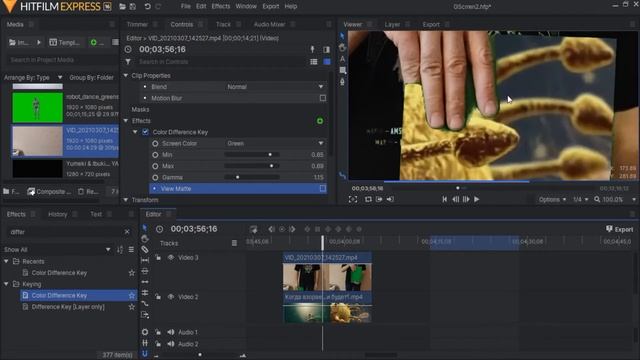This screenshot has height=360, width=640.
Task: Open the Export menu
Action: 271,7
